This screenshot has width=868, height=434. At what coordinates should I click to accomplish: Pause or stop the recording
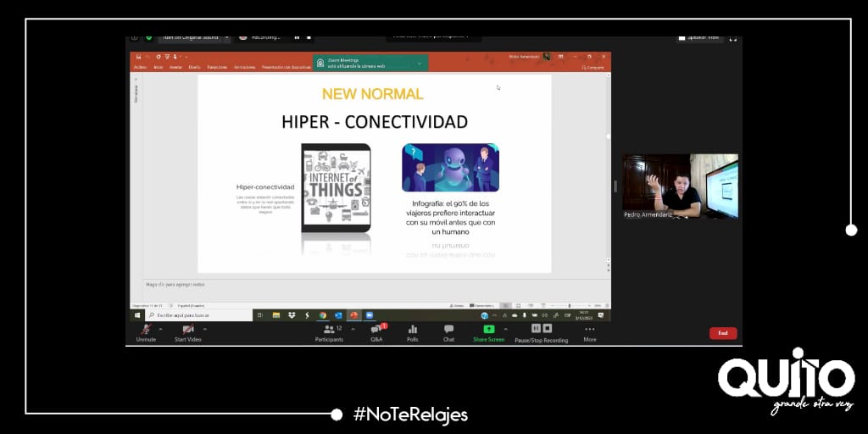pos(542,331)
